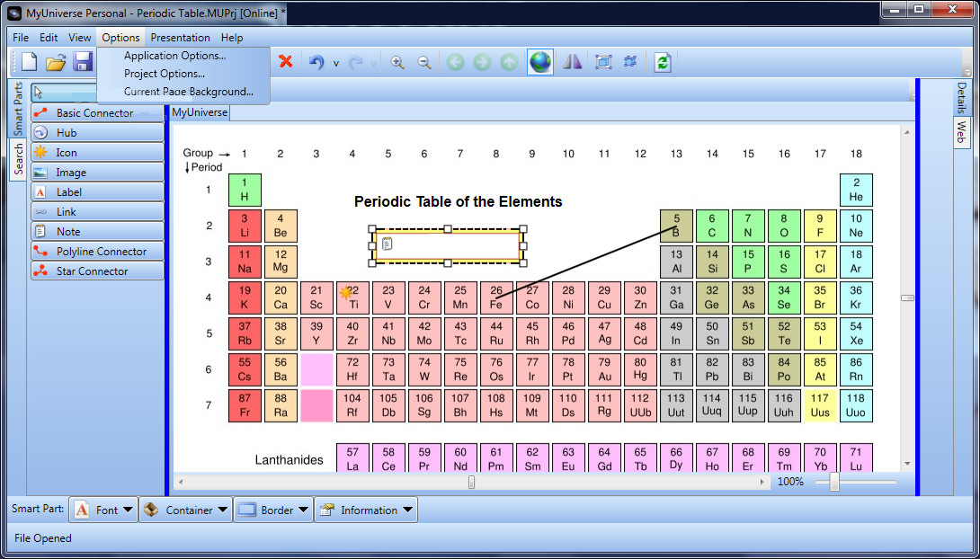The image size is (980, 559).
Task: Pick the Polyline Connector smart part
Action: point(97,252)
